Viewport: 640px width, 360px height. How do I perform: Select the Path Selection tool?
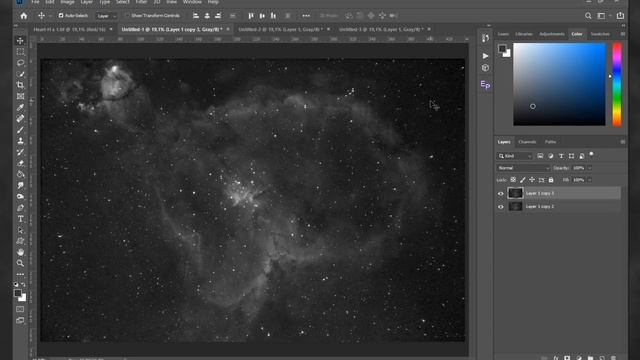(x=20, y=230)
